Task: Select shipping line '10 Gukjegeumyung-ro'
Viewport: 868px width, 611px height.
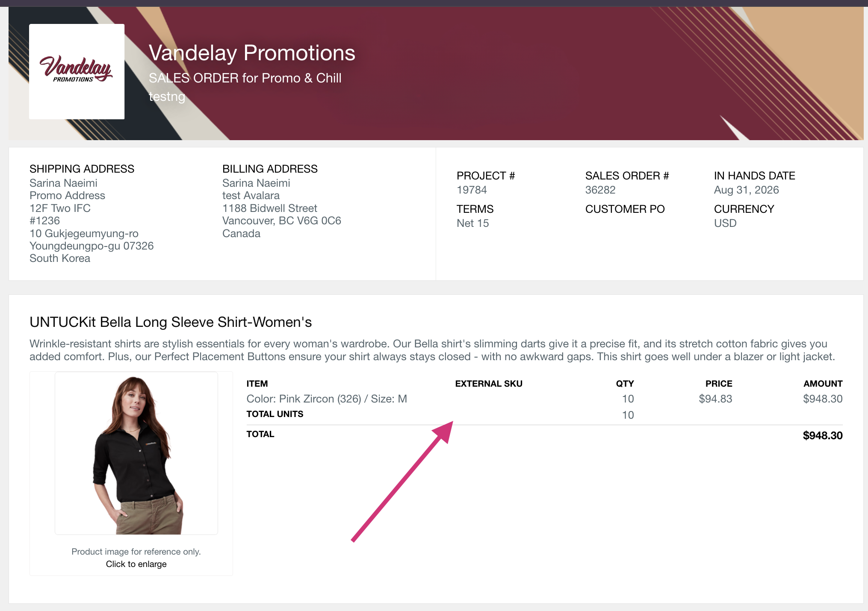Action: [x=84, y=233]
